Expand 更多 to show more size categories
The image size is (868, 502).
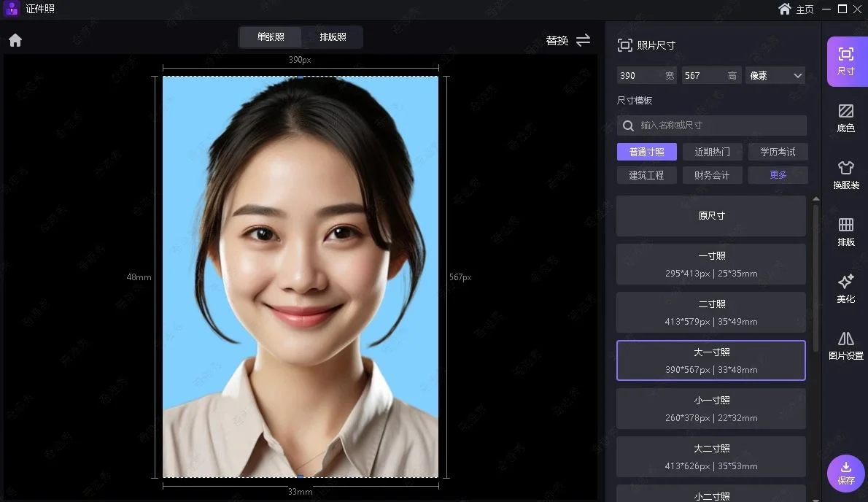click(x=778, y=175)
